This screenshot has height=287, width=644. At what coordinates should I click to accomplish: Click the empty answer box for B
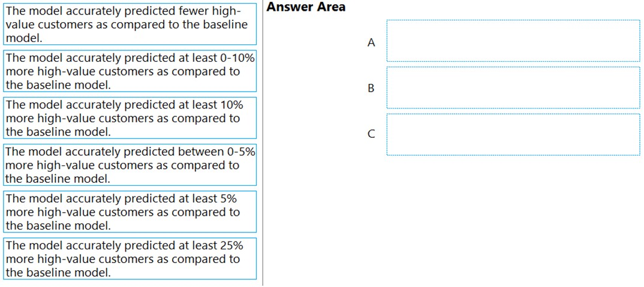pyautogui.click(x=513, y=87)
